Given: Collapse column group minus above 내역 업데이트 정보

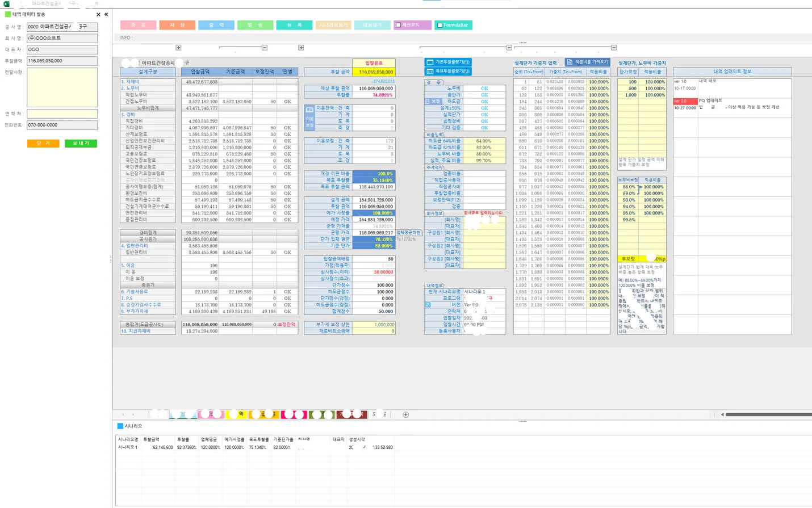Looking at the screenshot, I should [614, 48].
